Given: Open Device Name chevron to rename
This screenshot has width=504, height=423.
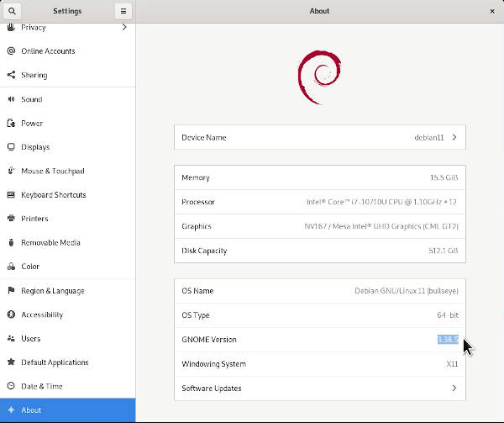Looking at the screenshot, I should [x=454, y=137].
